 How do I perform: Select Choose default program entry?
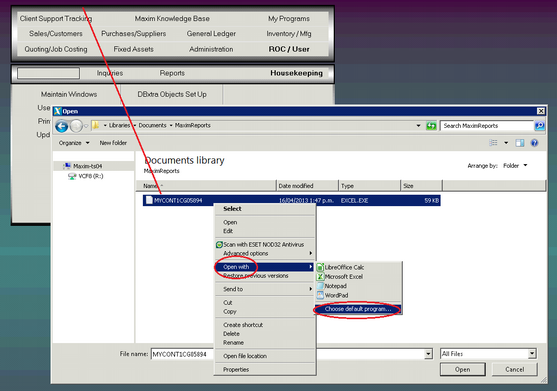358,309
